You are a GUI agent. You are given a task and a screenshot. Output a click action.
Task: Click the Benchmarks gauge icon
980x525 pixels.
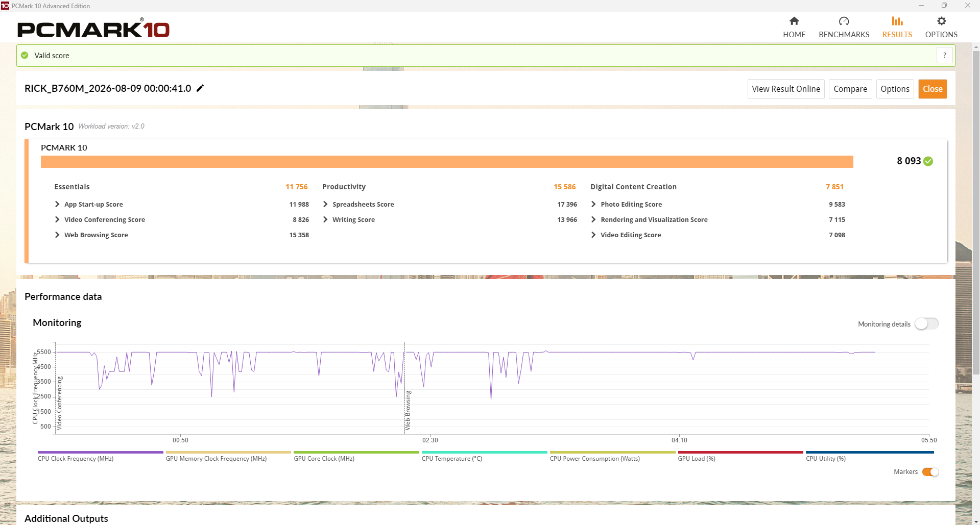tap(844, 21)
